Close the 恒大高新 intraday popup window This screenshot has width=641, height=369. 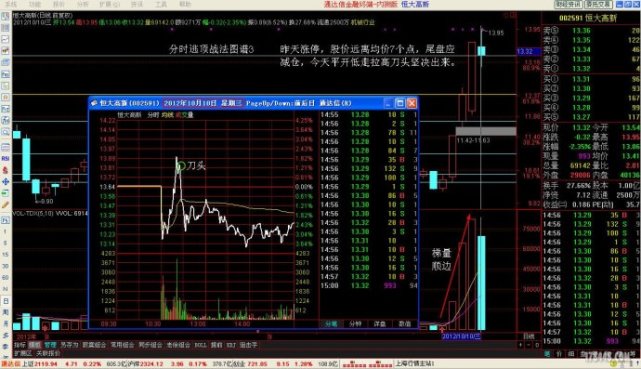click(x=412, y=103)
